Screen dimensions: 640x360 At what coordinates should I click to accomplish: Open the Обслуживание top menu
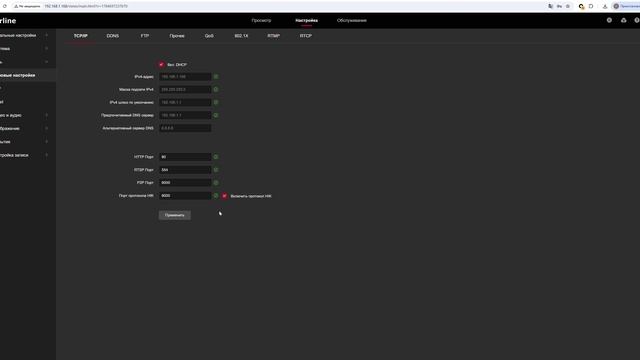click(352, 20)
